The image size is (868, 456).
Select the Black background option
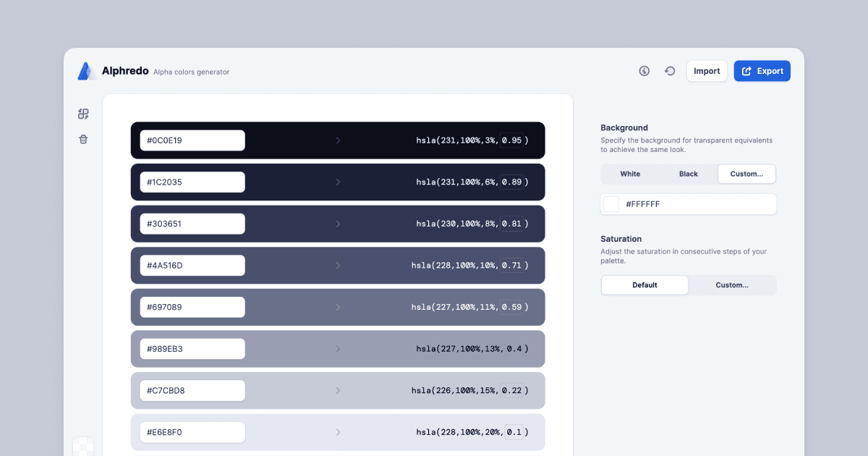[689, 174]
